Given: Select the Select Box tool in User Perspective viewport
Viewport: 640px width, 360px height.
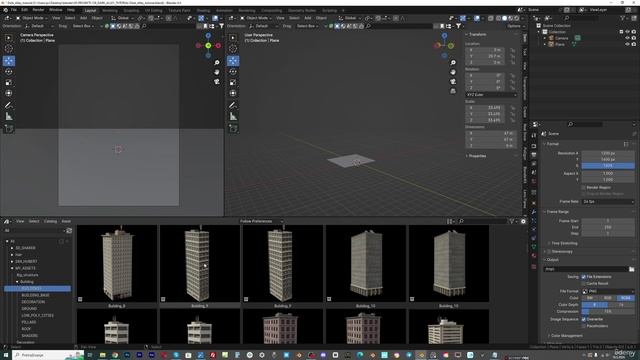Looking at the screenshot, I should (x=233, y=38).
